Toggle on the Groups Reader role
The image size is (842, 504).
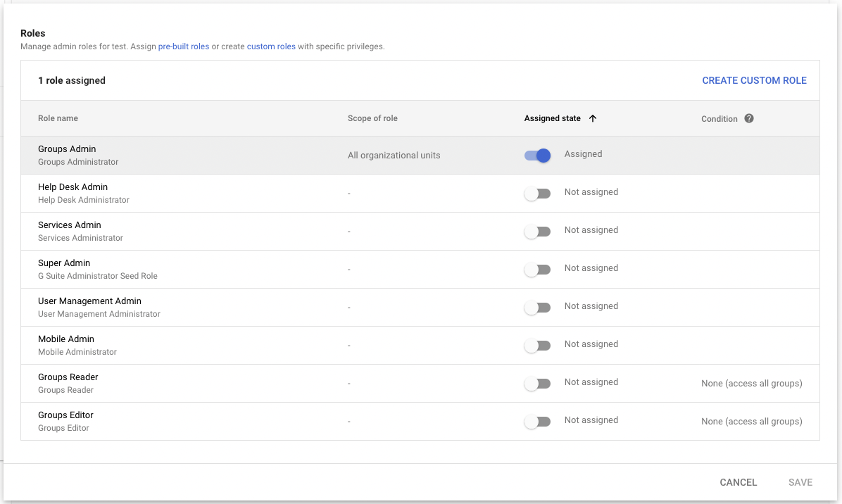coord(538,384)
